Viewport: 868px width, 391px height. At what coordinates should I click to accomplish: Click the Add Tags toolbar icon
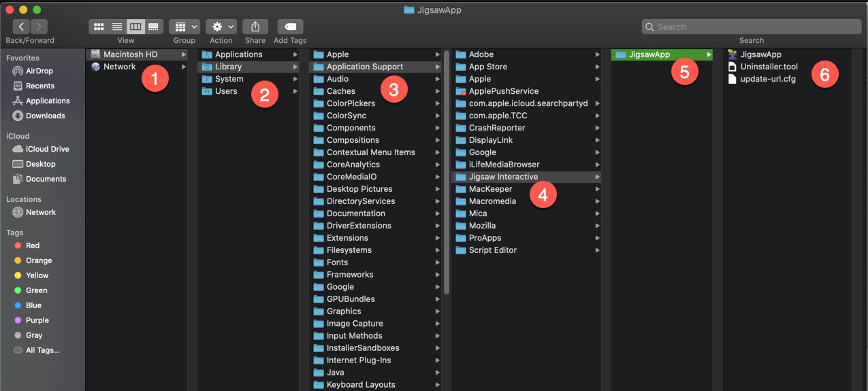290,27
